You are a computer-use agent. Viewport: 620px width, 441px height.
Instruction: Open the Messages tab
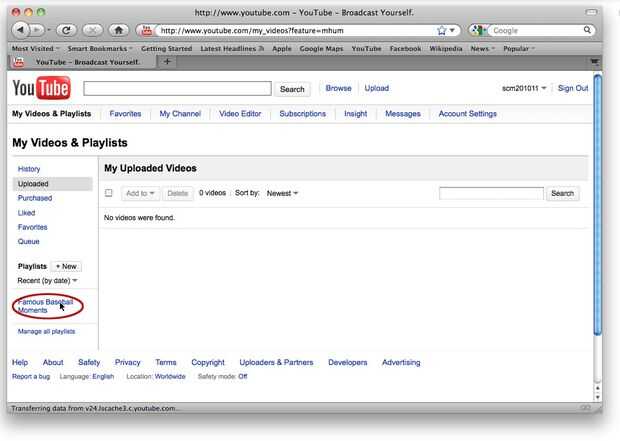coord(403,114)
